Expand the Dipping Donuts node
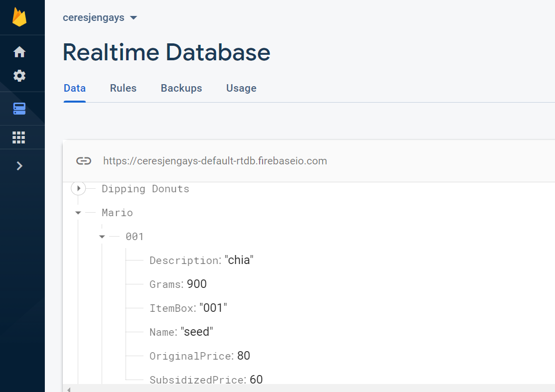The height and width of the screenshot is (392, 555). point(79,188)
